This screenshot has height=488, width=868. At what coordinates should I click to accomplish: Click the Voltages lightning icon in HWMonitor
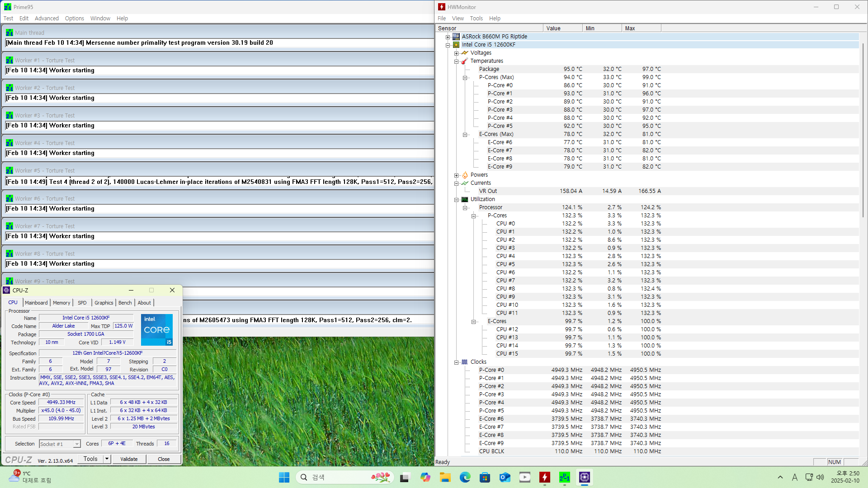click(465, 53)
